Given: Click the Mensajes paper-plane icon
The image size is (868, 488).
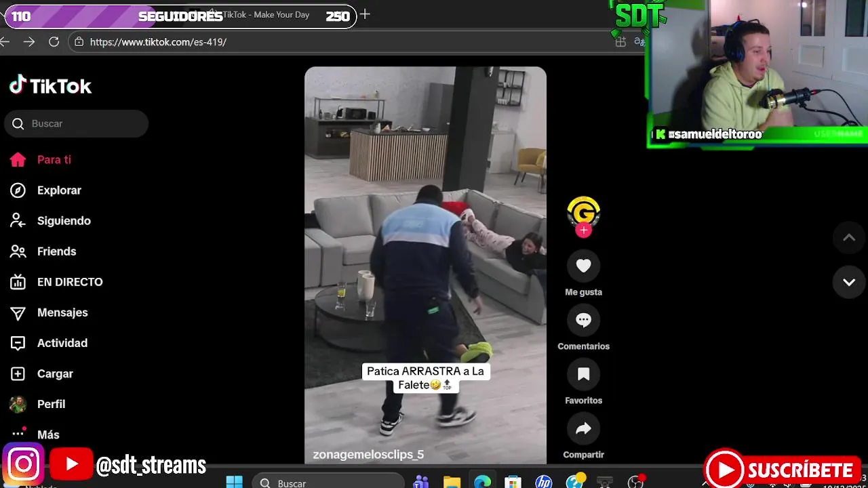Looking at the screenshot, I should click(x=18, y=312).
